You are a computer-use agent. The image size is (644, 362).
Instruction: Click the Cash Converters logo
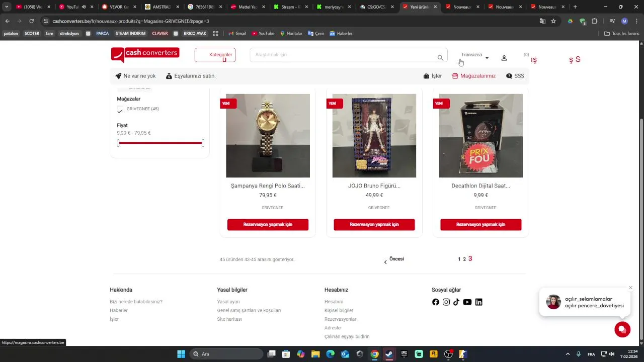(x=145, y=54)
